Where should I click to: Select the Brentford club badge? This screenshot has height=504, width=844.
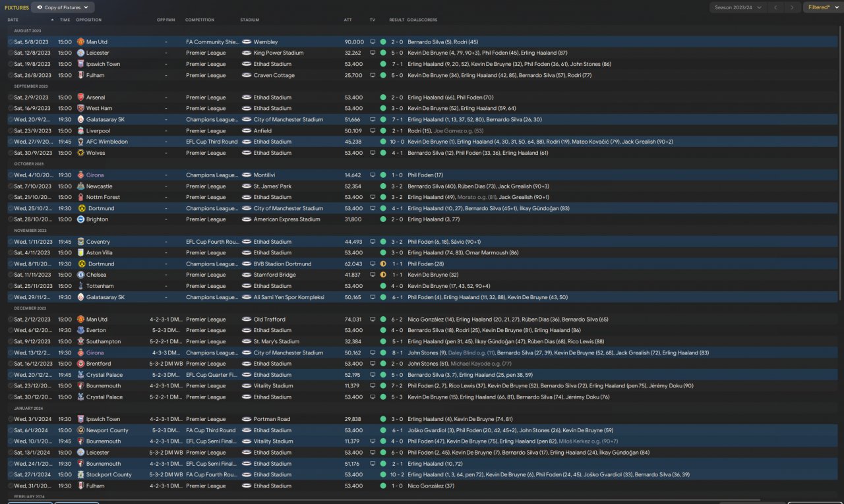pos(80,364)
